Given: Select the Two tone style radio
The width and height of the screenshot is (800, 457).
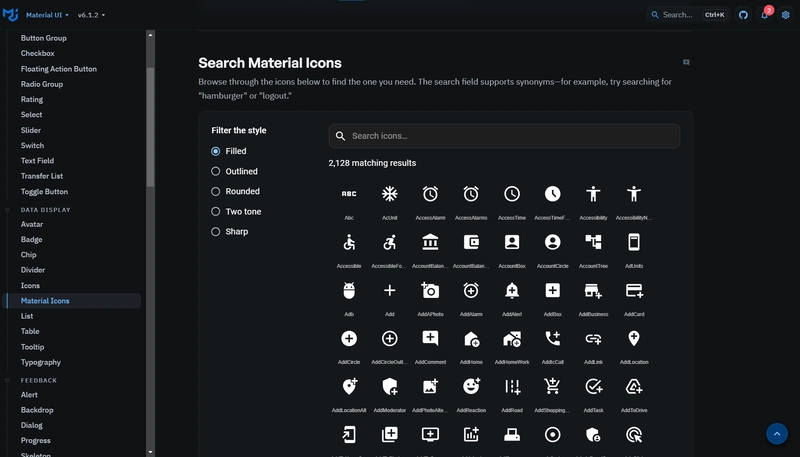Looking at the screenshot, I should (x=216, y=211).
